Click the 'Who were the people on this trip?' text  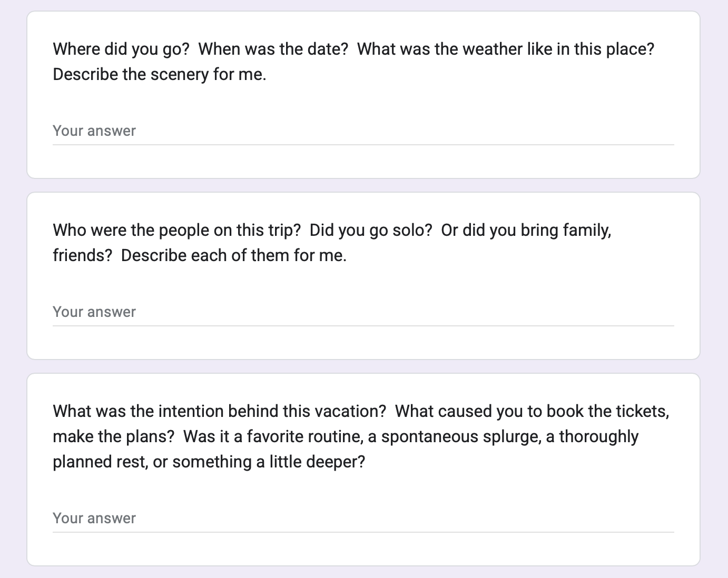(177, 230)
